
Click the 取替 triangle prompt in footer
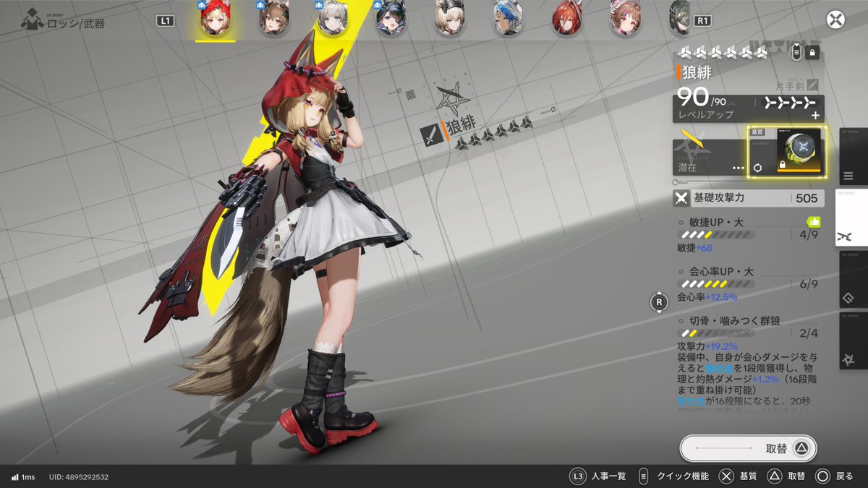point(786,476)
